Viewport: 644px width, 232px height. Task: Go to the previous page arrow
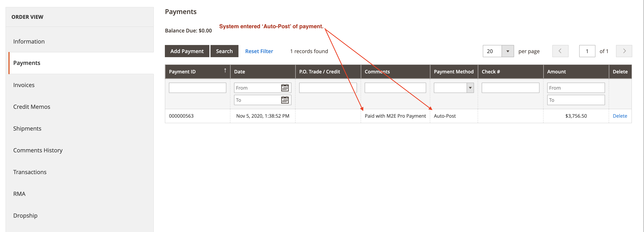click(560, 51)
